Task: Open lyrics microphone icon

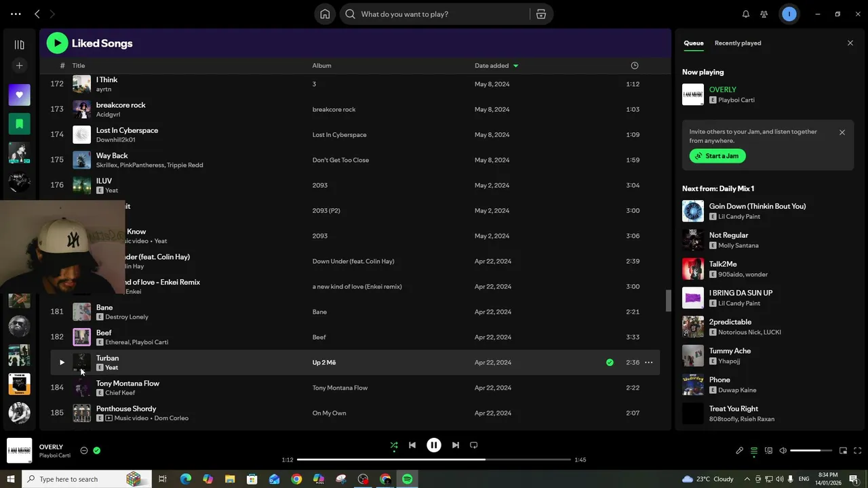Action: point(740,451)
